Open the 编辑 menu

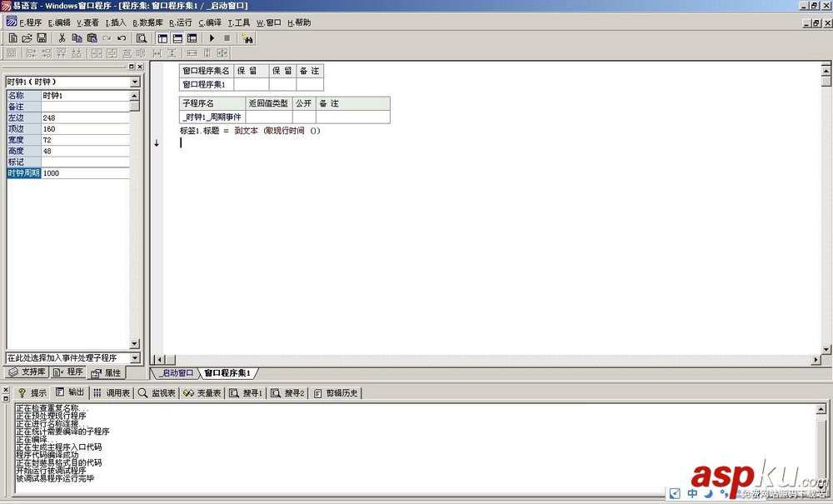click(x=59, y=22)
